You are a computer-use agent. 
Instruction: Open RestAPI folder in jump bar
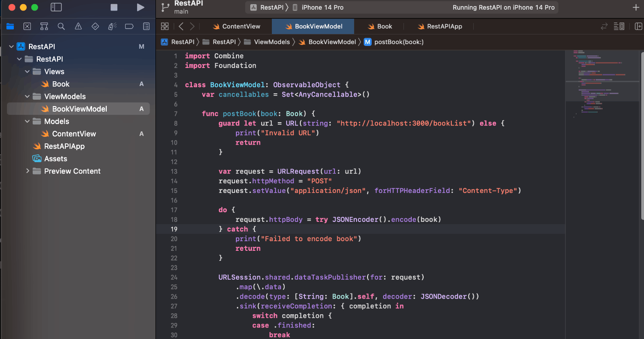point(219,42)
